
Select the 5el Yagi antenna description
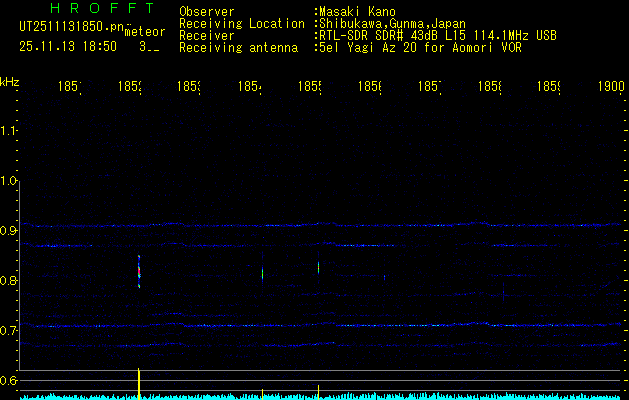[x=419, y=47]
